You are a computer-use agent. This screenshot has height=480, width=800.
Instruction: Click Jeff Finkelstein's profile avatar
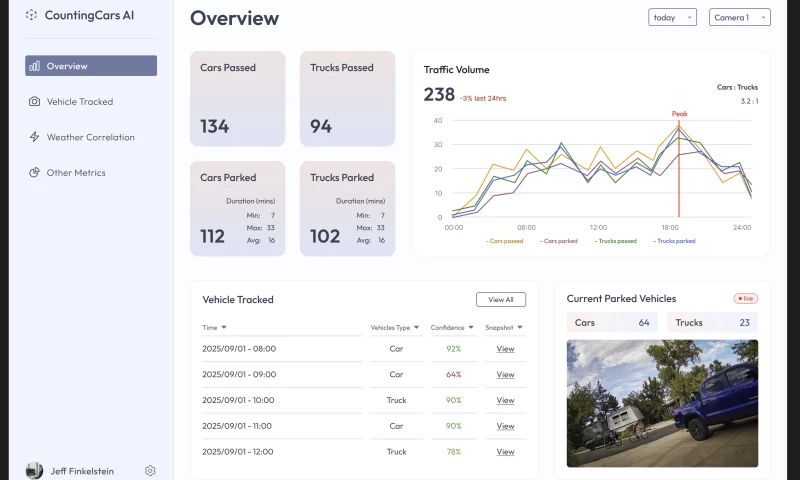pyautogui.click(x=35, y=470)
